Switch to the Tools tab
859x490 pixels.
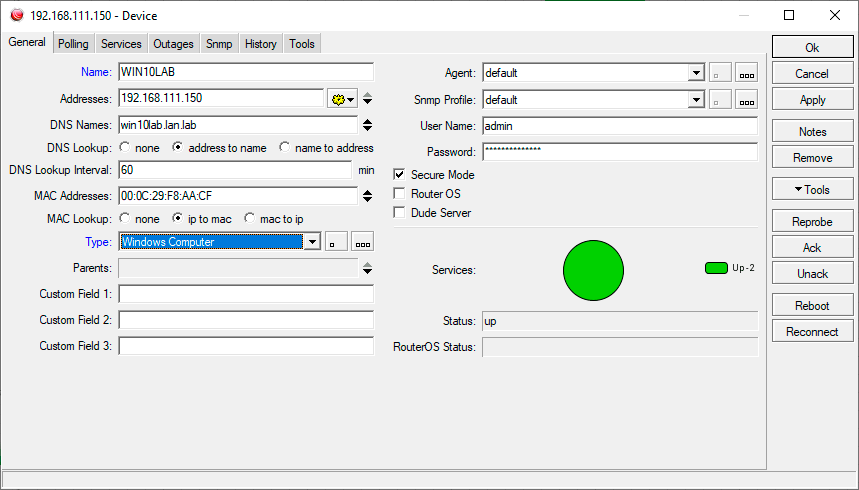pos(302,44)
